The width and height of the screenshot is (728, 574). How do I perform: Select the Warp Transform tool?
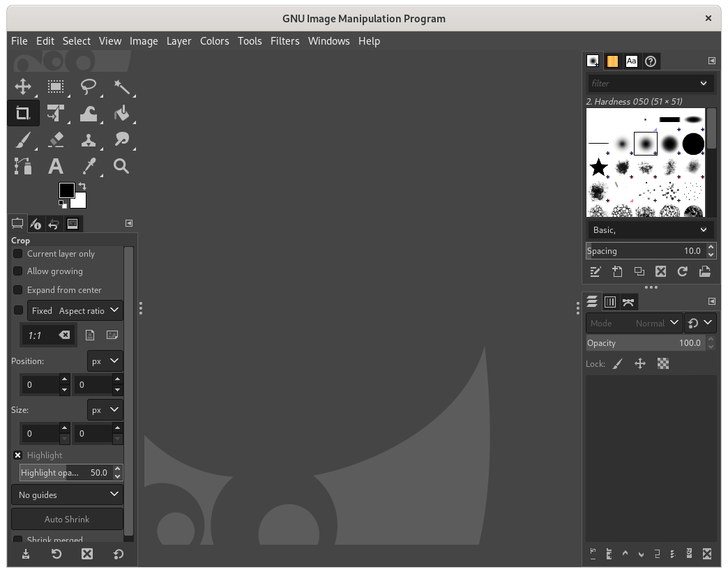pyautogui.click(x=89, y=113)
